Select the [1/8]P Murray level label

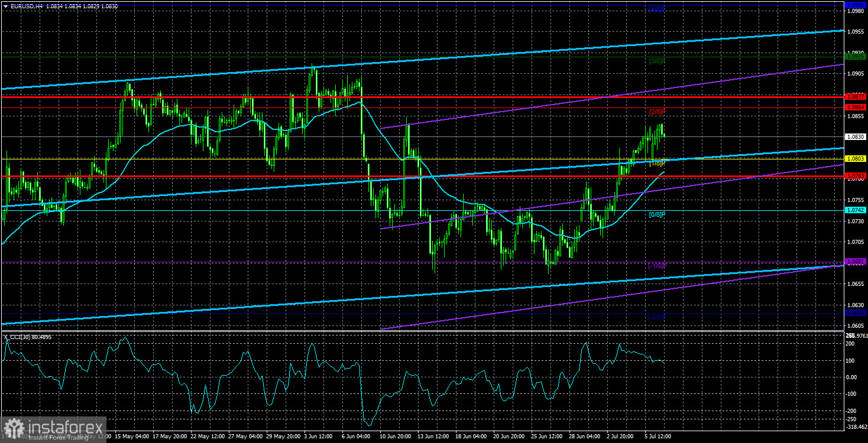[x=658, y=163]
